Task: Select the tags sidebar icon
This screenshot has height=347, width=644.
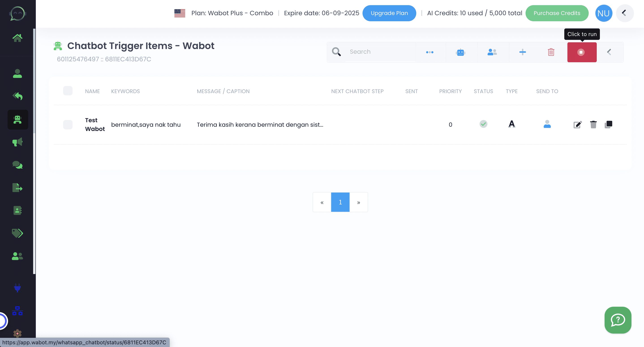Action: 17,233
